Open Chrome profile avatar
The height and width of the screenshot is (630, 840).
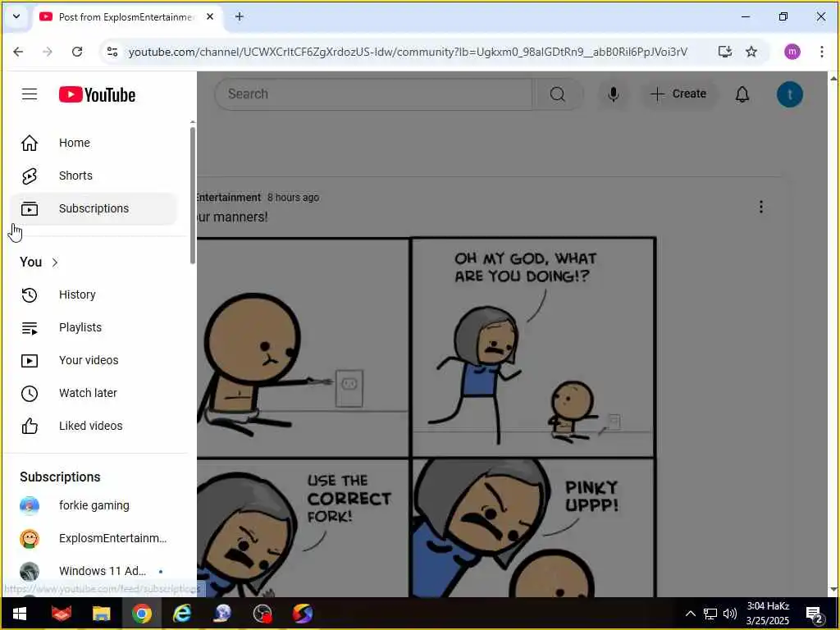click(x=792, y=52)
